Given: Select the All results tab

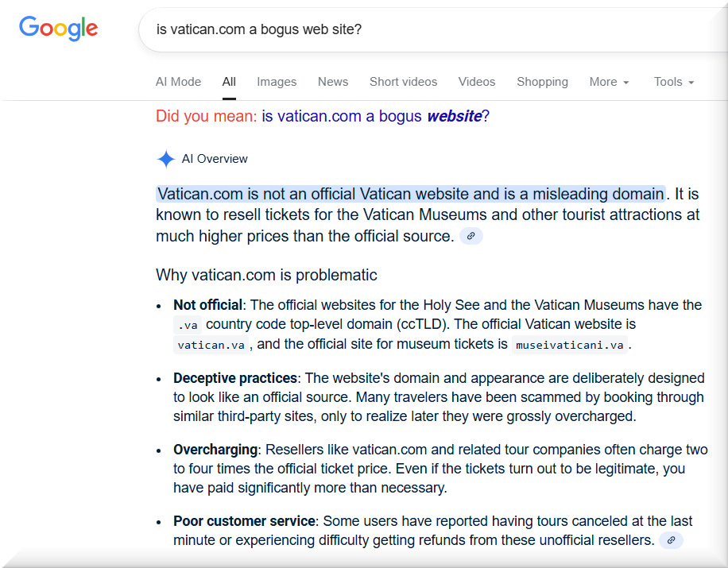Looking at the screenshot, I should (x=229, y=82).
